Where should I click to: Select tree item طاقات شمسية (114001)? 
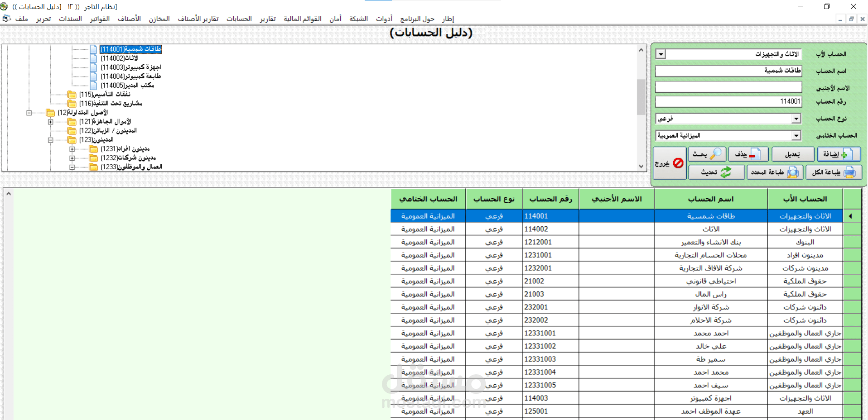130,49
